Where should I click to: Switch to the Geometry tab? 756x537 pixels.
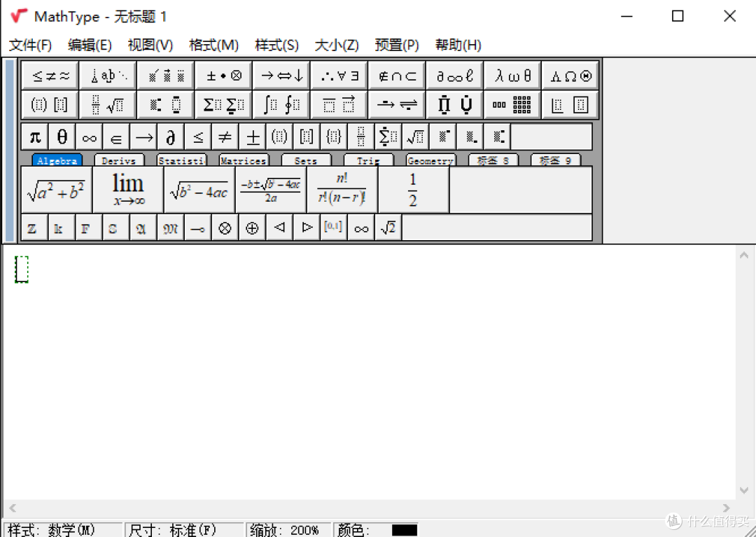coord(430,160)
